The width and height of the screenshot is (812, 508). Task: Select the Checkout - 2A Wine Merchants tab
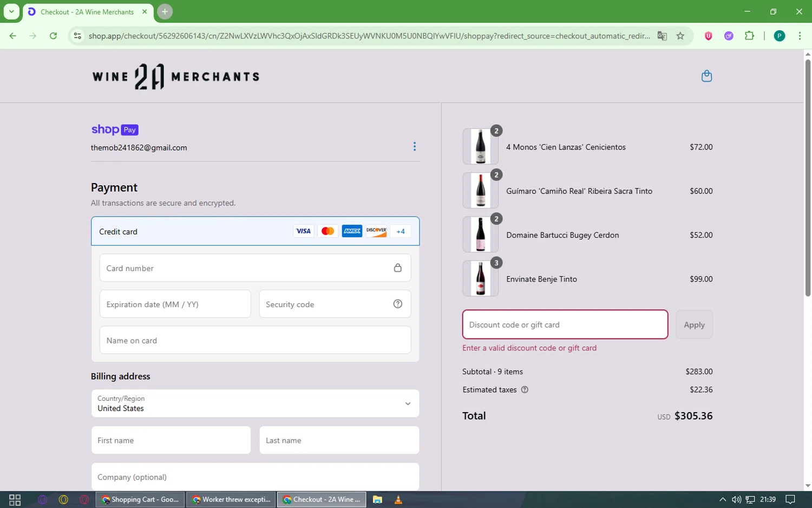(x=88, y=12)
